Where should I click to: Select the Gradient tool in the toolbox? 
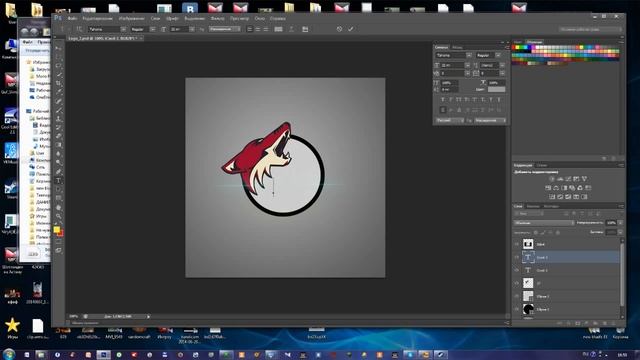pos(59,145)
